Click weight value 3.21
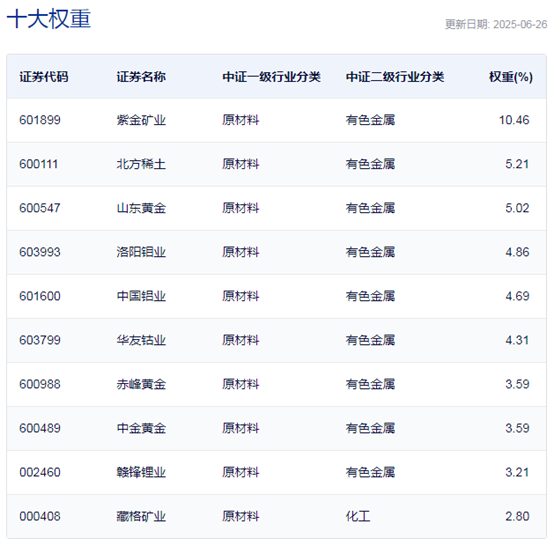Screen dimensions: 554x546 tap(517, 472)
